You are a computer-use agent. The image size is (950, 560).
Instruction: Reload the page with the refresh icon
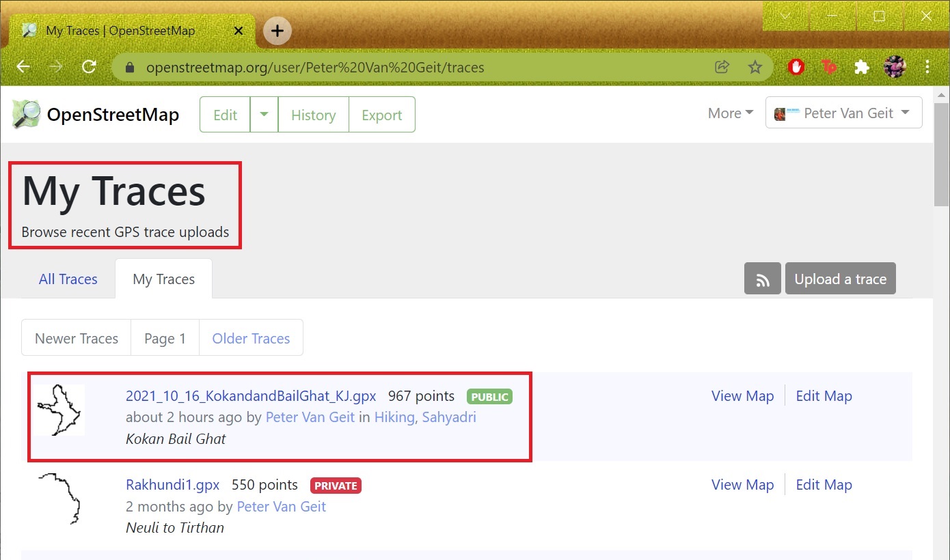coord(89,67)
